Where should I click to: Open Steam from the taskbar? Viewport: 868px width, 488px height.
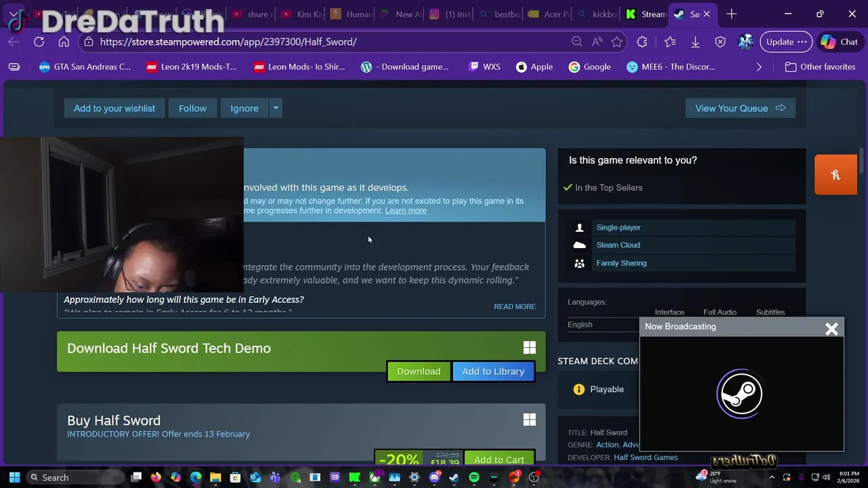point(454,477)
